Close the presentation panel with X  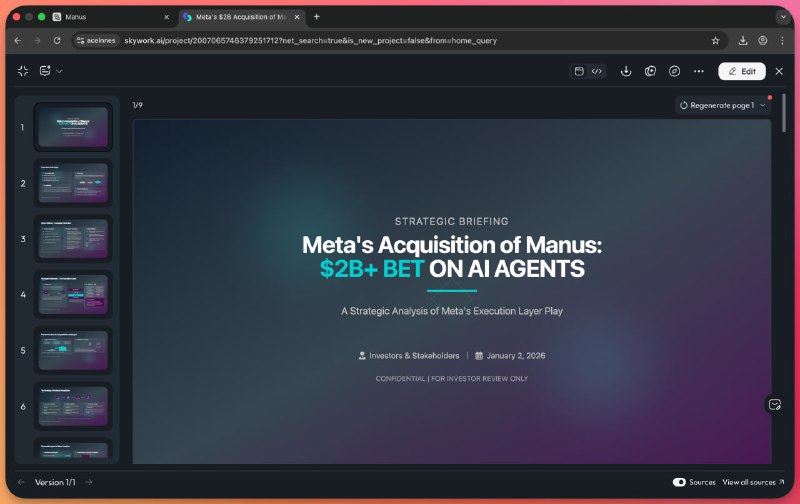click(x=779, y=71)
